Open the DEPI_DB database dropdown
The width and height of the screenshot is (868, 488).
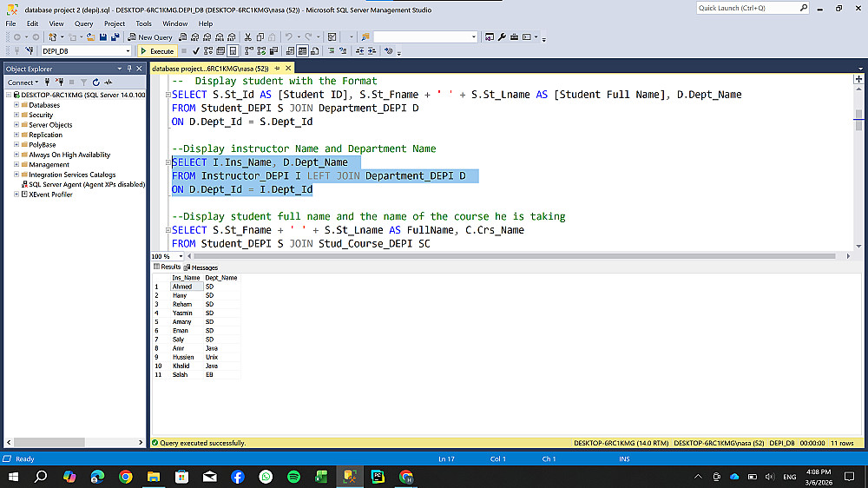[x=128, y=51]
